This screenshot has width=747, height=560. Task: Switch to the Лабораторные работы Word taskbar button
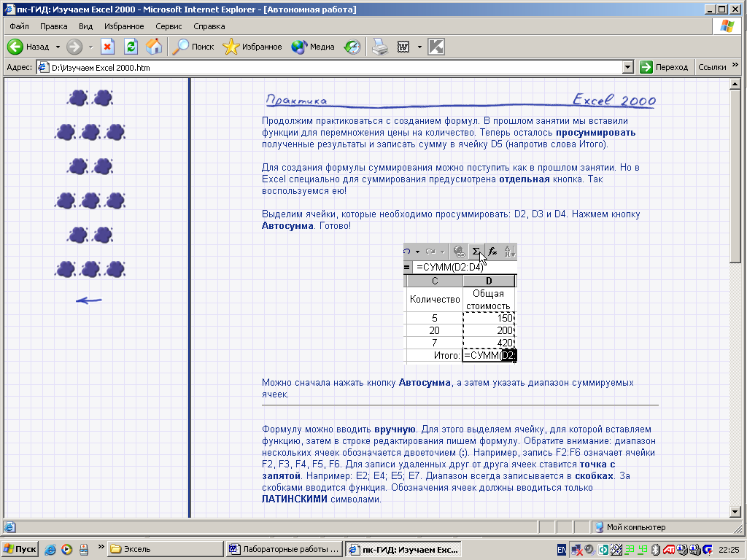(284, 549)
